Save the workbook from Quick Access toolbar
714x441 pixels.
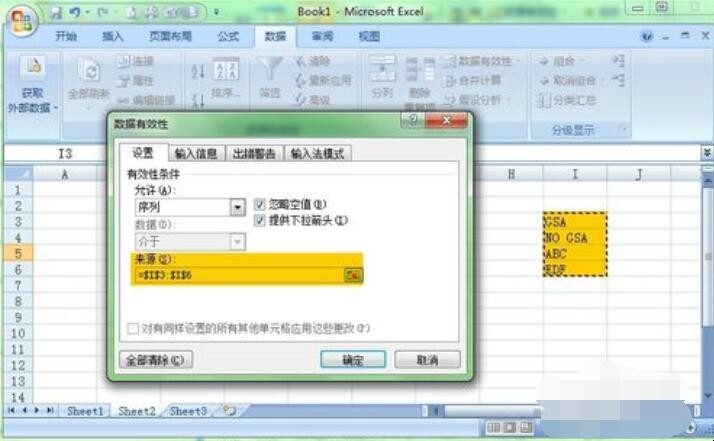coord(56,12)
